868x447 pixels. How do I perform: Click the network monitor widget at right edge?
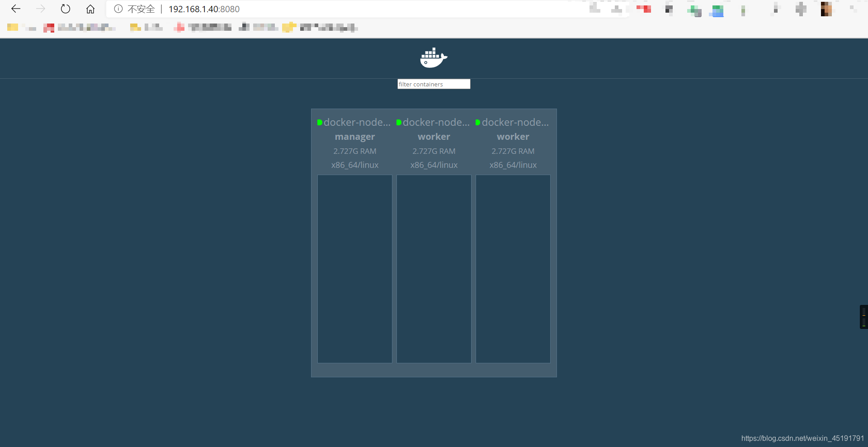863,317
